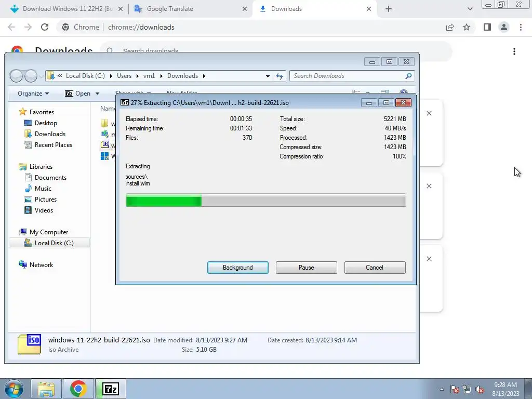The image size is (532, 399).
Task: Reload the Chrome page
Action: [x=45, y=27]
